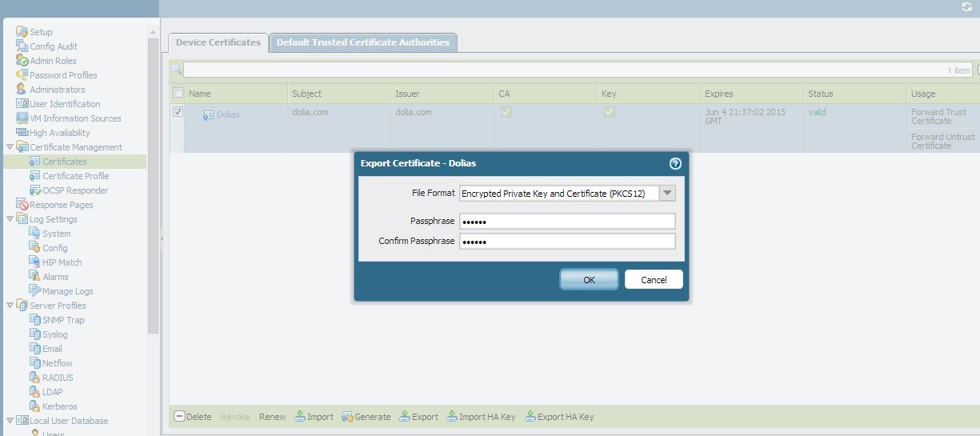
Task: Confirm export with OK button
Action: (589, 279)
